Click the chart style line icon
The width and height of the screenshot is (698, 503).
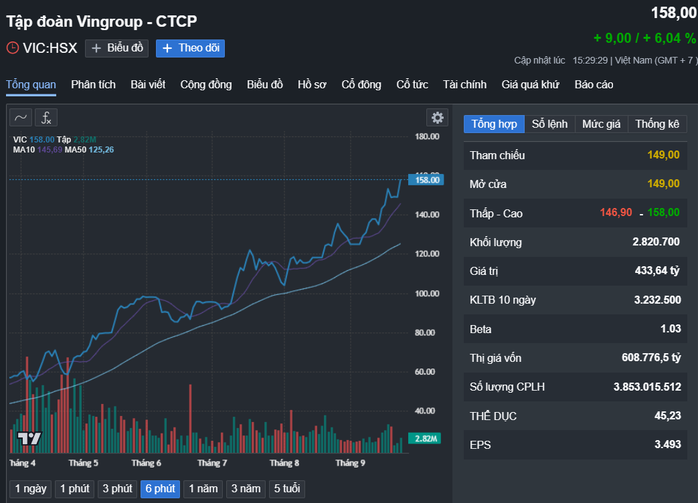coord(21,118)
